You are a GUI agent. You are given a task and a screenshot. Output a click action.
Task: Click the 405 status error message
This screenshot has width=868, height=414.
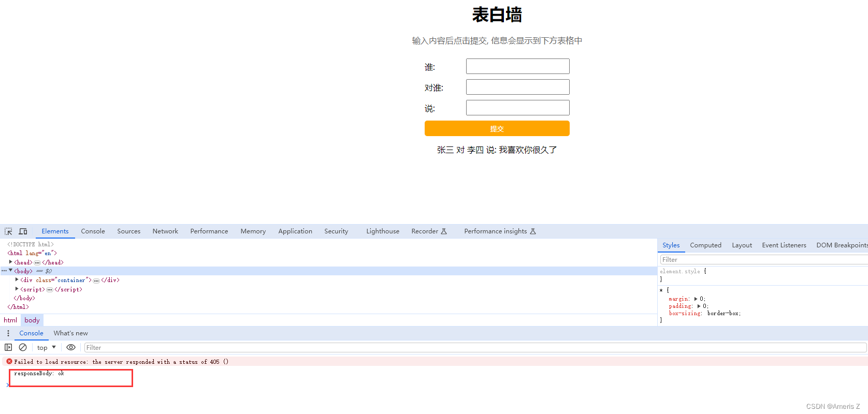121,362
